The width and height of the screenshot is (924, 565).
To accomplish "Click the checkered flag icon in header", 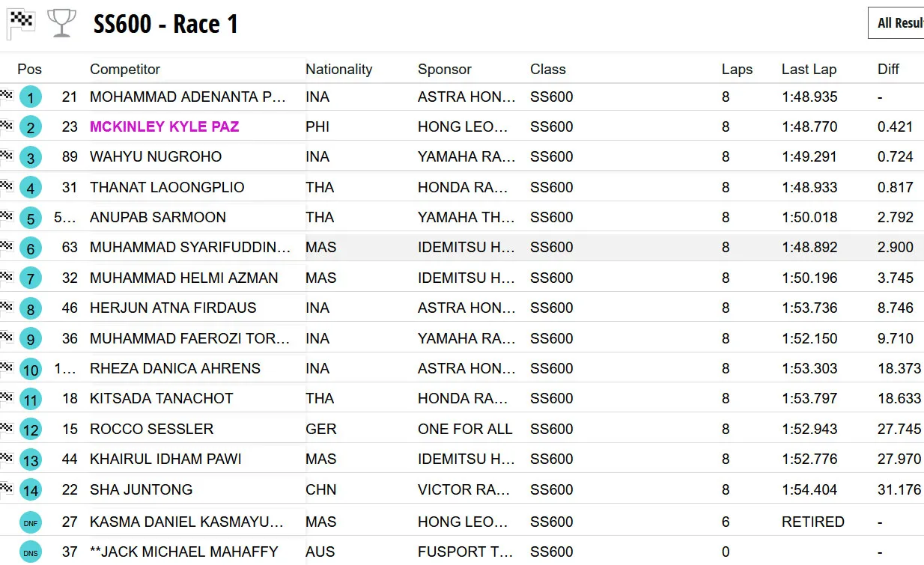I will [22, 23].
